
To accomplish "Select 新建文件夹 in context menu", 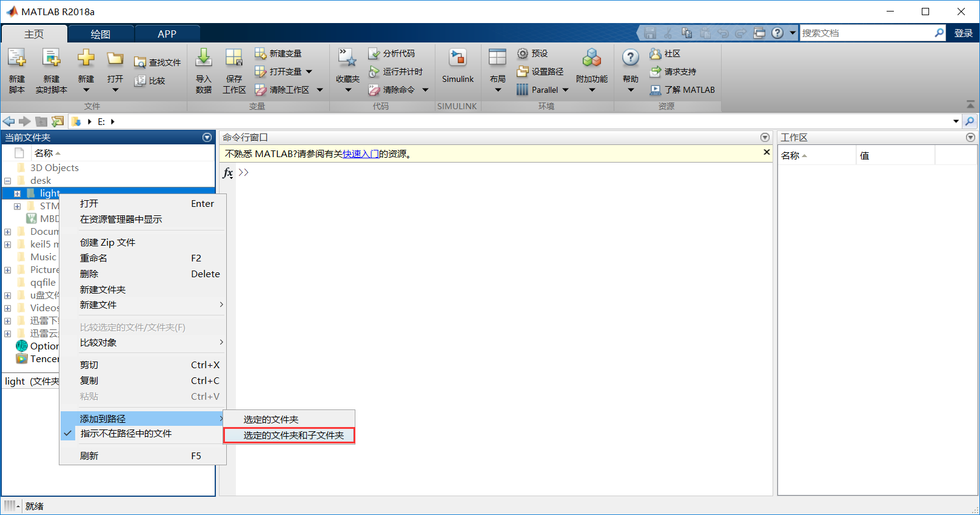I will [x=143, y=290].
